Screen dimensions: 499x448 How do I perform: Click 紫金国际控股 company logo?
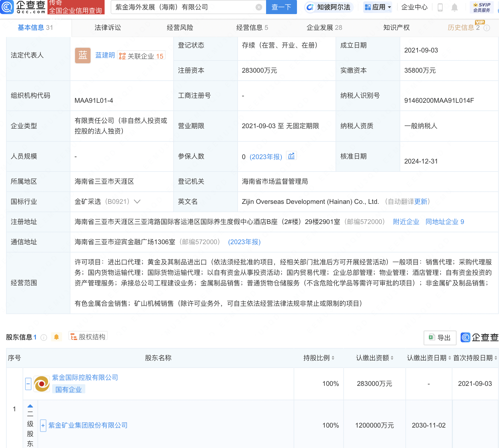point(42,384)
